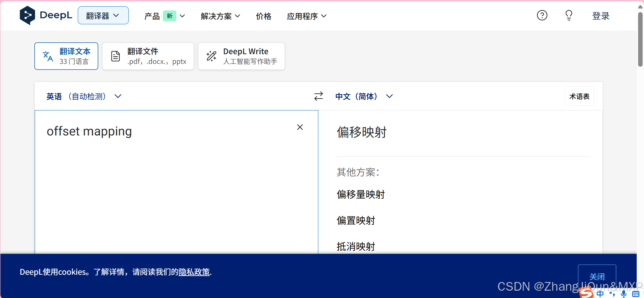Close the cookie banner with 关闭
This screenshot has width=644, height=298.
point(597,276)
